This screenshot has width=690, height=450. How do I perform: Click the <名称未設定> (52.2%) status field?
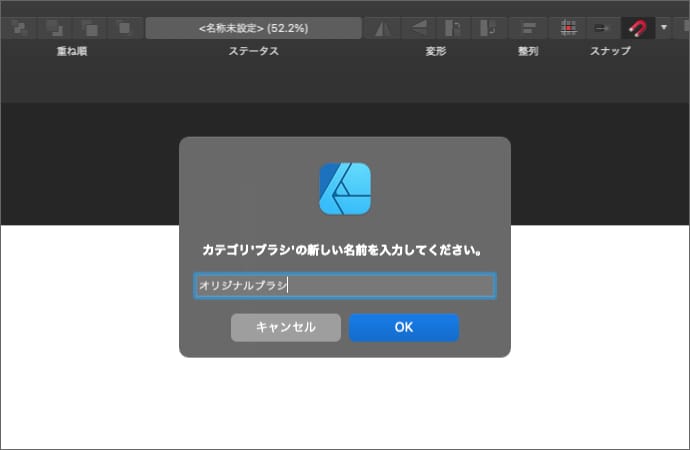[252, 27]
